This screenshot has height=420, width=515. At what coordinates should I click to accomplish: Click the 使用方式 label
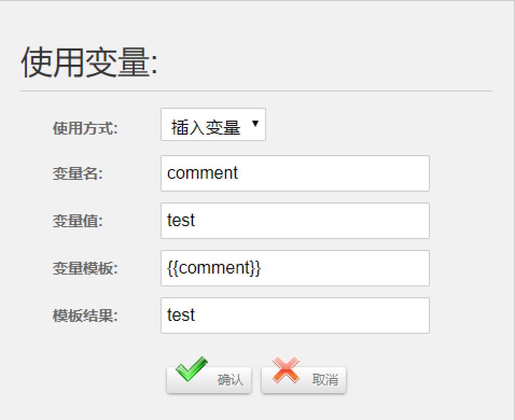click(x=86, y=128)
